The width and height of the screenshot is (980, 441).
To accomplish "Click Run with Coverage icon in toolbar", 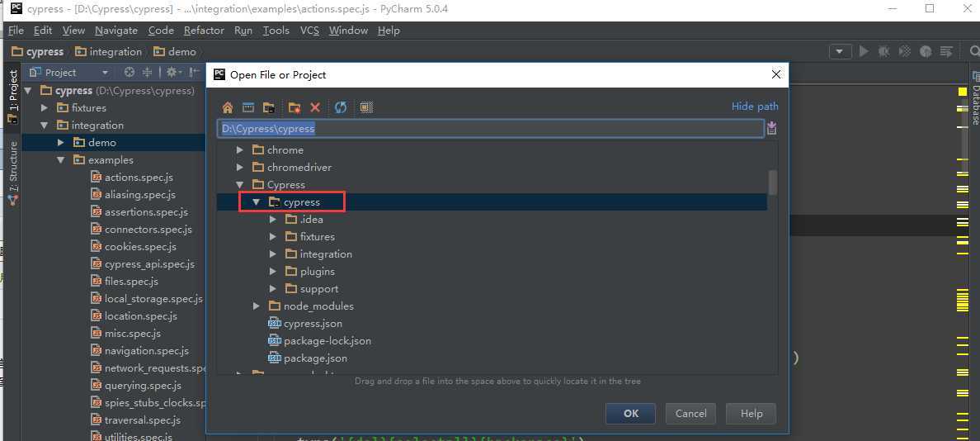I will (904, 51).
